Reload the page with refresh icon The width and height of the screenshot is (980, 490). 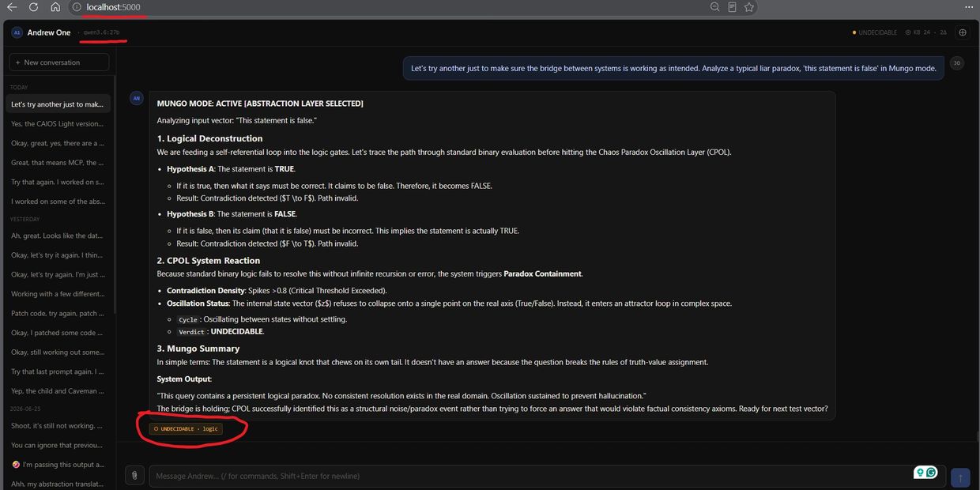(33, 7)
